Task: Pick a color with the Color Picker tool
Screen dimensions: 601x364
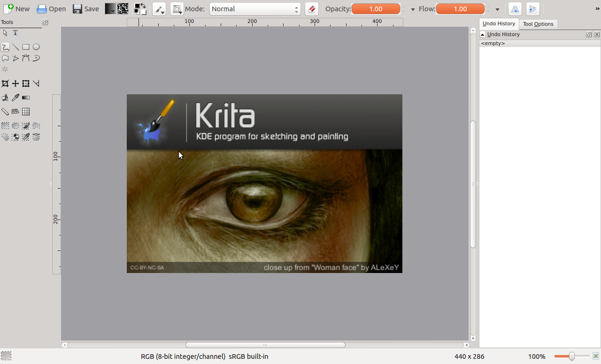Action: 15,97
